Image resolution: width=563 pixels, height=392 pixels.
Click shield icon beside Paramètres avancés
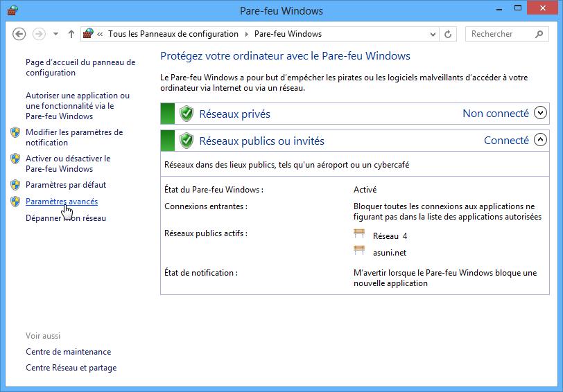(15, 202)
